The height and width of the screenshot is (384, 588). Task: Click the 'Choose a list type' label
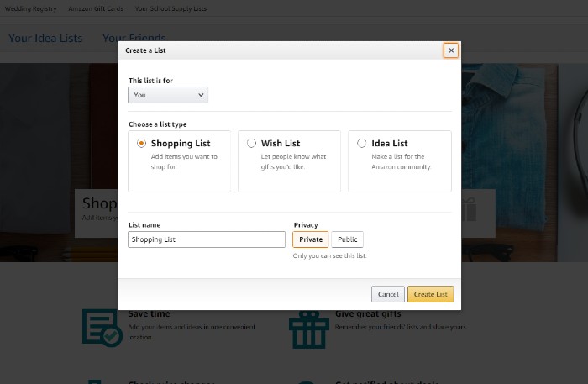point(158,124)
